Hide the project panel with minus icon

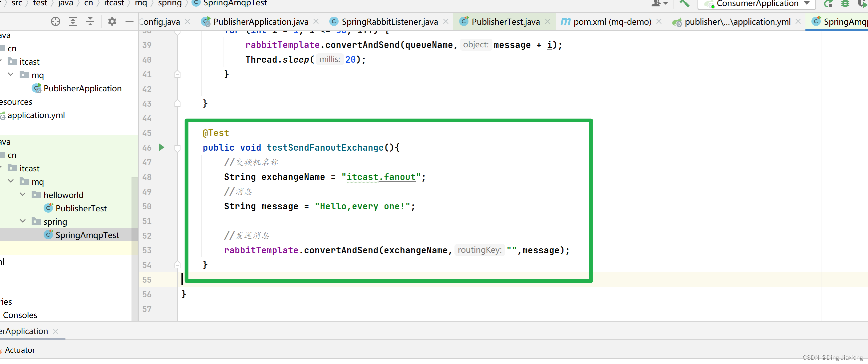[130, 22]
